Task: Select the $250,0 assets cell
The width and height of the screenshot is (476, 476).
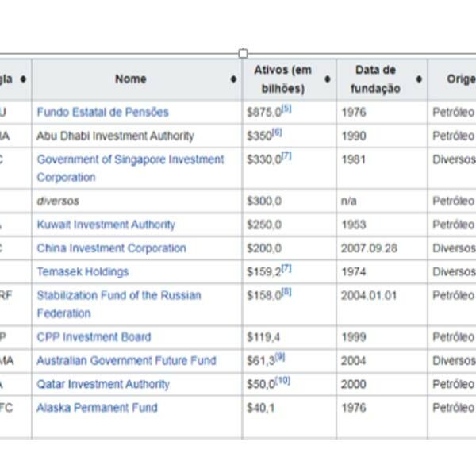Action: [x=290, y=225]
